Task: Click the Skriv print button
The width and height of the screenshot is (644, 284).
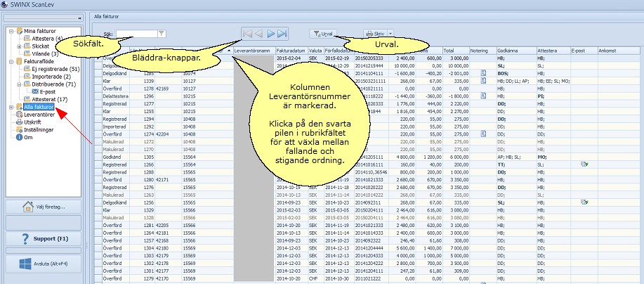Action: 376,34
